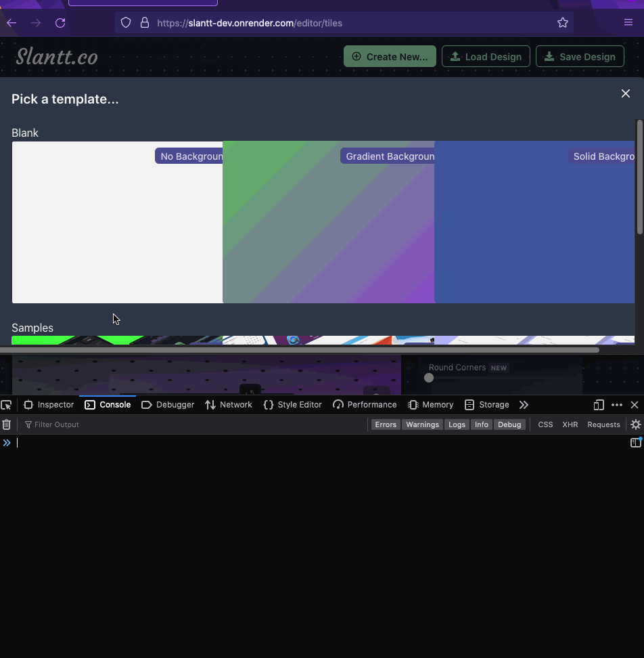Toggle the Logs filter
The height and width of the screenshot is (658, 644).
pyautogui.click(x=457, y=424)
